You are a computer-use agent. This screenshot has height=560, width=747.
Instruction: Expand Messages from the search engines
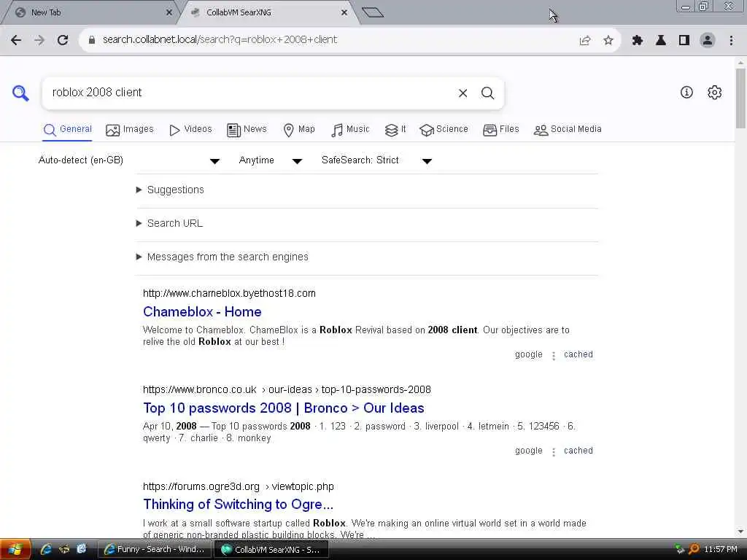click(x=222, y=257)
